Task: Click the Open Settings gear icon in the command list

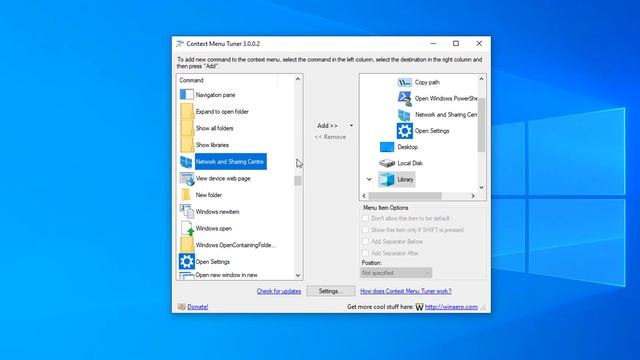Action: 187,262
